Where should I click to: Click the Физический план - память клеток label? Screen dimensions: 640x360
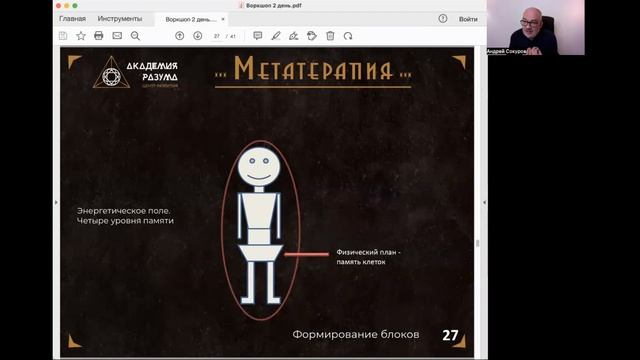tap(369, 257)
